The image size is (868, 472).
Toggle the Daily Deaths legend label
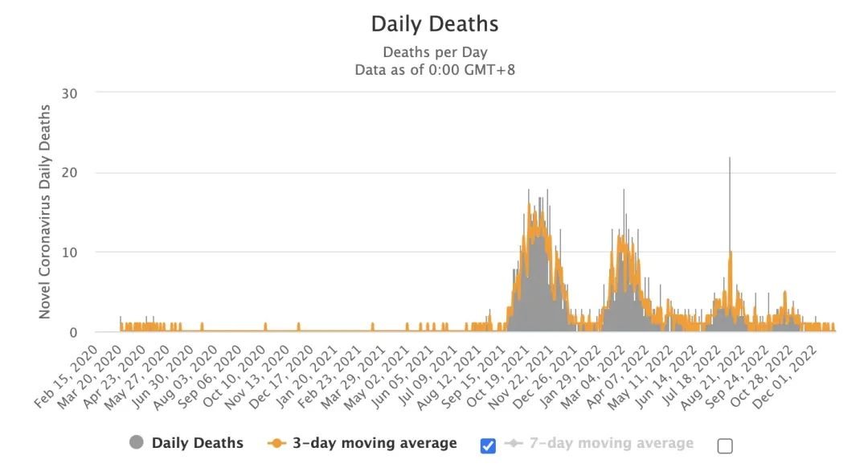197,443
